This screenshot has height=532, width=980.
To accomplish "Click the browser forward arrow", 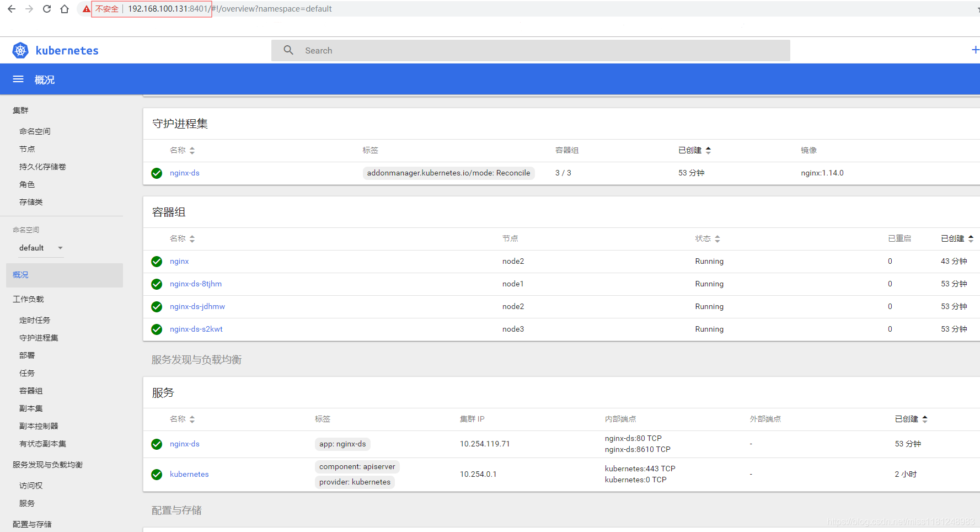I will point(29,9).
